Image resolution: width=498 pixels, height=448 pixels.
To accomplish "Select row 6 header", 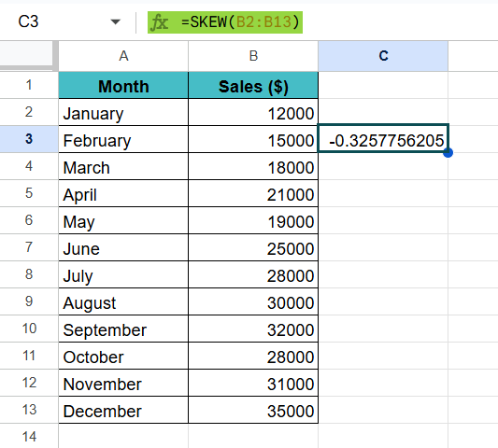I will 29,220.
